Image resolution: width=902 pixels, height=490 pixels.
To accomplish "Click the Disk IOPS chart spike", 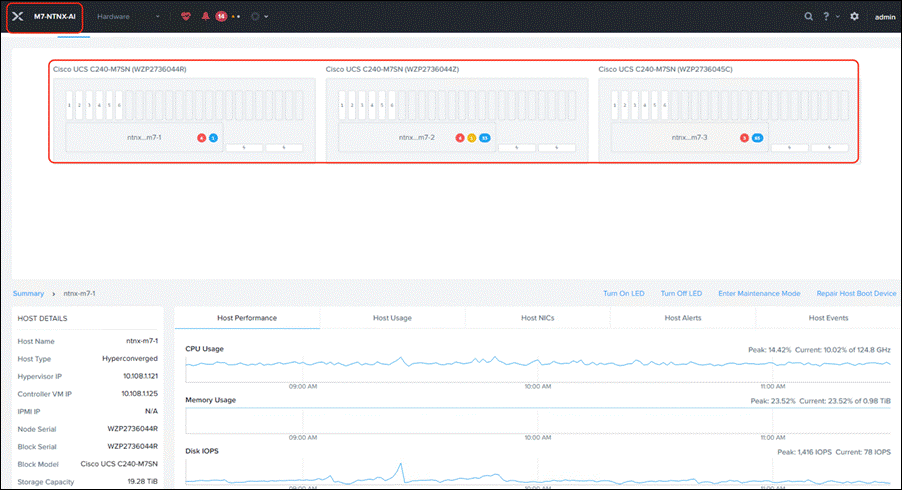I will [401, 473].
